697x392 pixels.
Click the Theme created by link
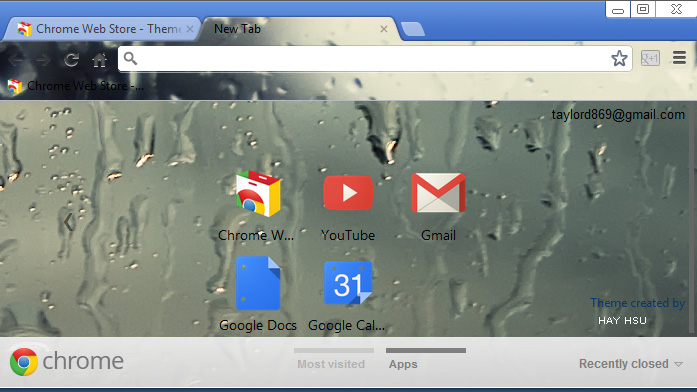tap(637, 303)
